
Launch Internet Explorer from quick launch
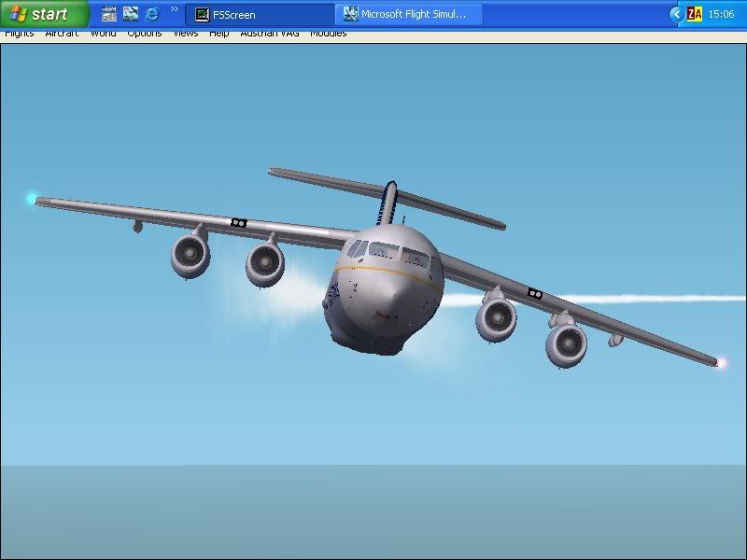pos(151,14)
